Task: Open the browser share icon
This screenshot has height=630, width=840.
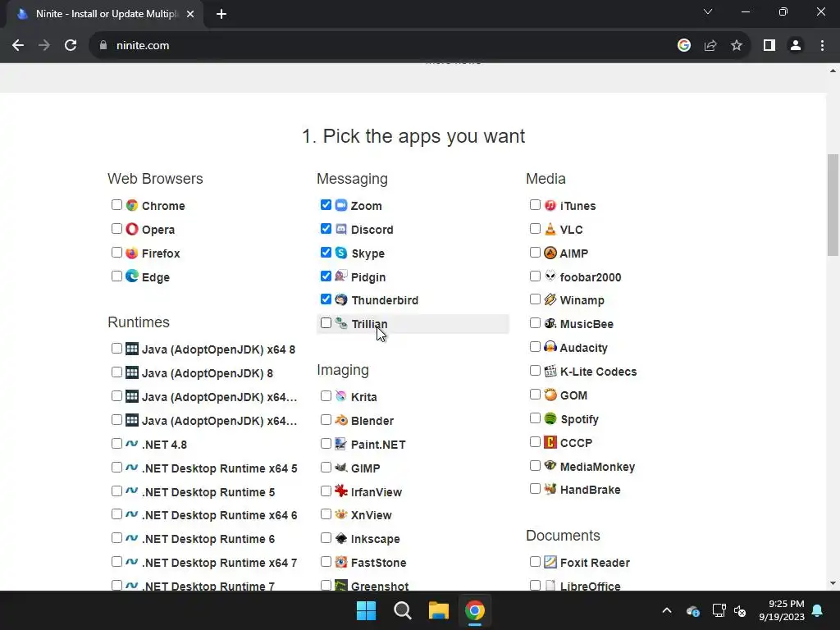Action: point(710,46)
